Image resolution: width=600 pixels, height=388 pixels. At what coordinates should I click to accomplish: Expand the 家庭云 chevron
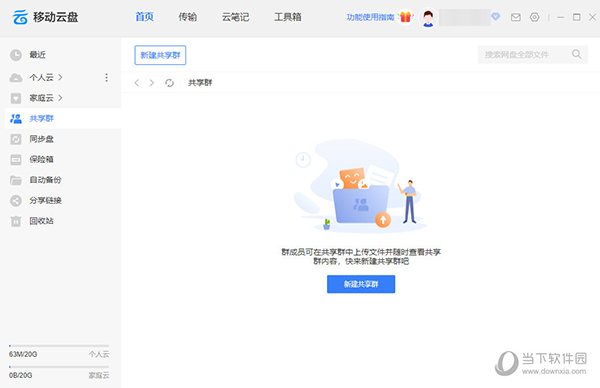60,98
